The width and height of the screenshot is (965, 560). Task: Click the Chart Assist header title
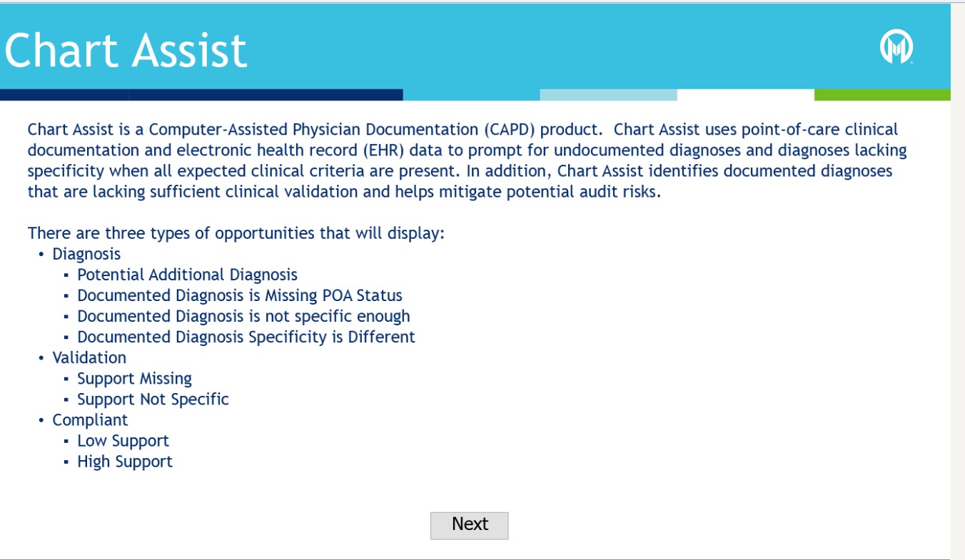(x=126, y=50)
